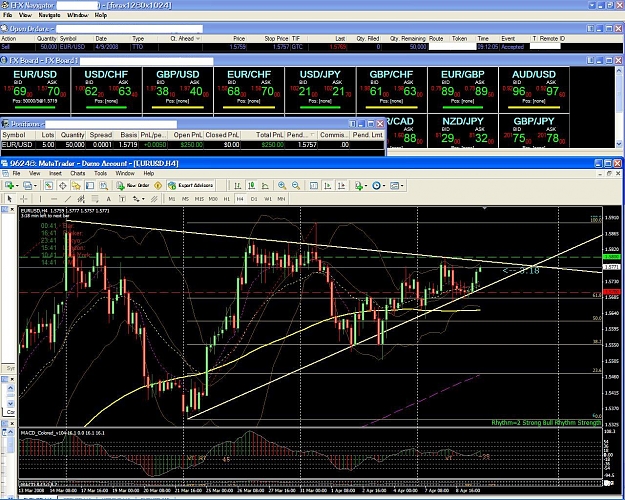Select the Horizontal Line drawing tool

coord(54,199)
